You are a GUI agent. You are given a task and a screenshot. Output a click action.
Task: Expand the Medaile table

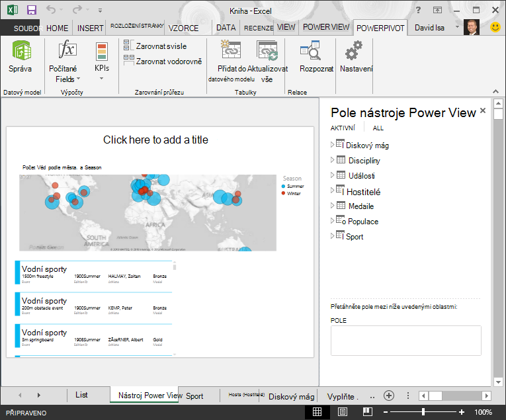coord(333,206)
